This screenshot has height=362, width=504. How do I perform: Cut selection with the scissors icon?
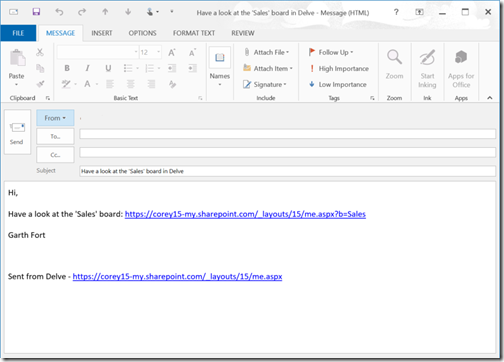pyautogui.click(x=40, y=52)
